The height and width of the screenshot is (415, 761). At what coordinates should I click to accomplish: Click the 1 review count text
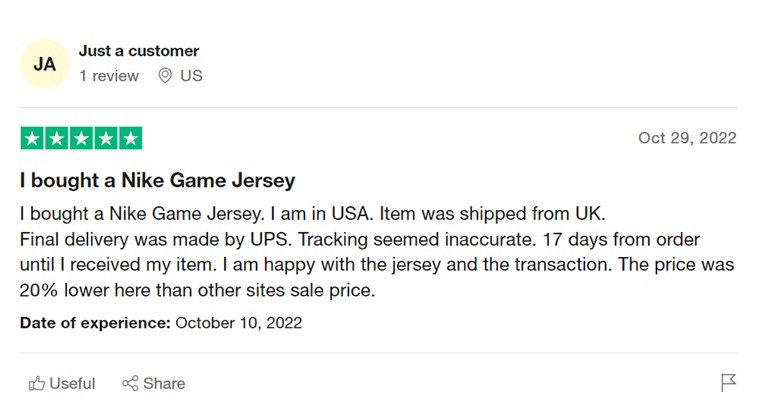[109, 76]
